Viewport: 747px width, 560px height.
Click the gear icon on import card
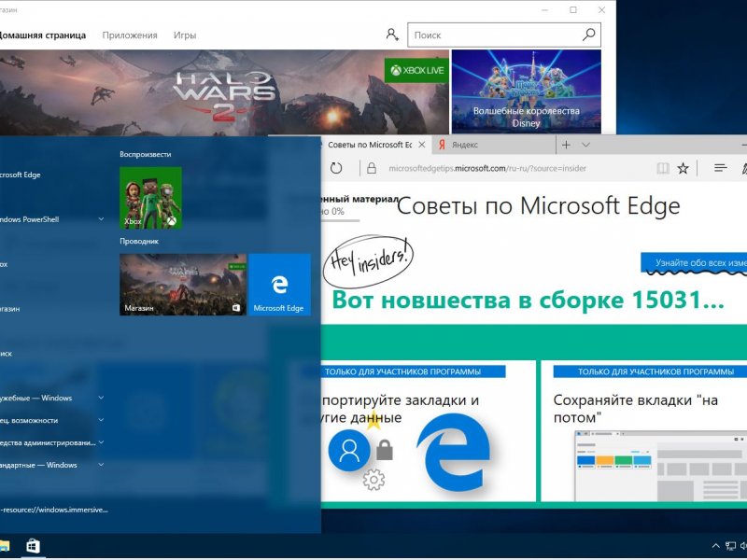pos(374,480)
